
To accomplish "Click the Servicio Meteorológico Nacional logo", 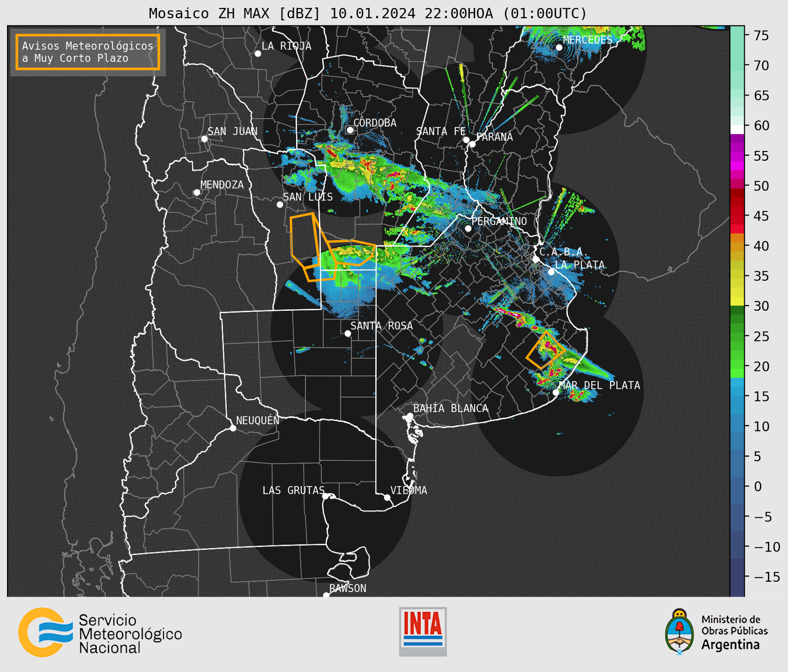I will tap(100, 632).
